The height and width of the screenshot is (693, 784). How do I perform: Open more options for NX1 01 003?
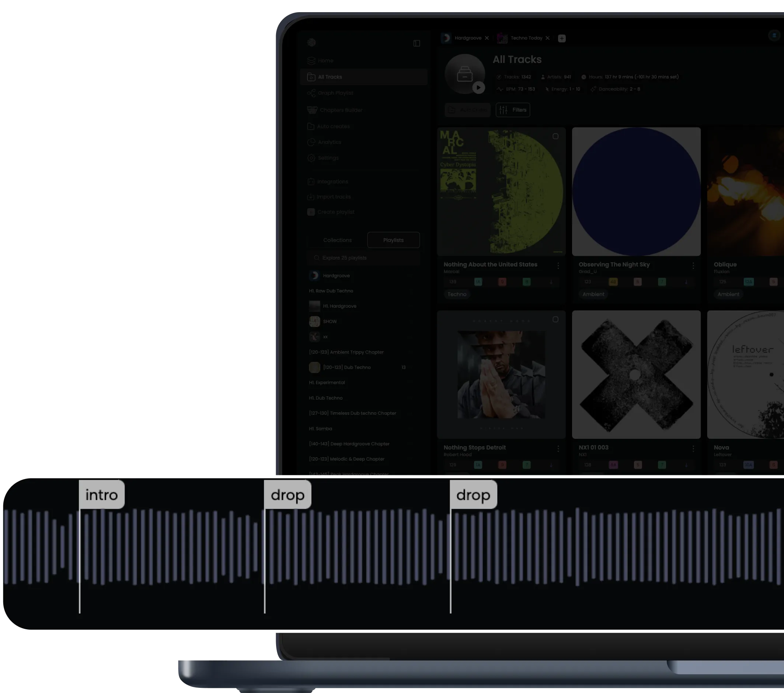point(693,448)
